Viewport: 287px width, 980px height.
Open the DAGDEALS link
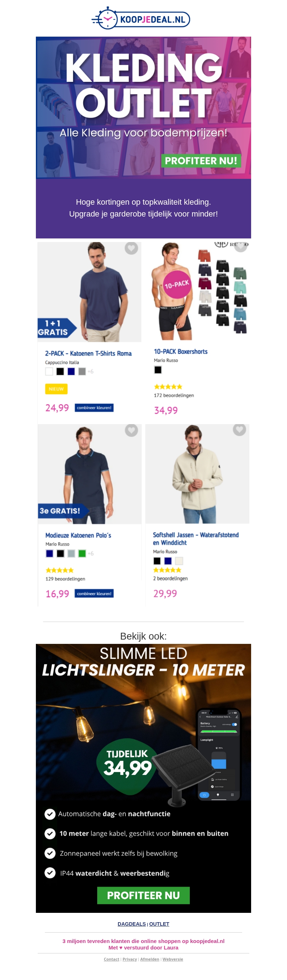coord(132,924)
